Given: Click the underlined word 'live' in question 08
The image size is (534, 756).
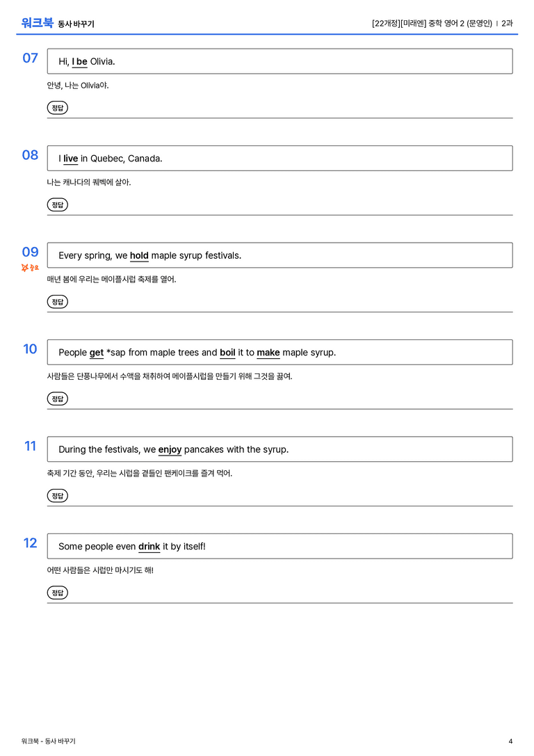Looking at the screenshot, I should click(x=70, y=159).
